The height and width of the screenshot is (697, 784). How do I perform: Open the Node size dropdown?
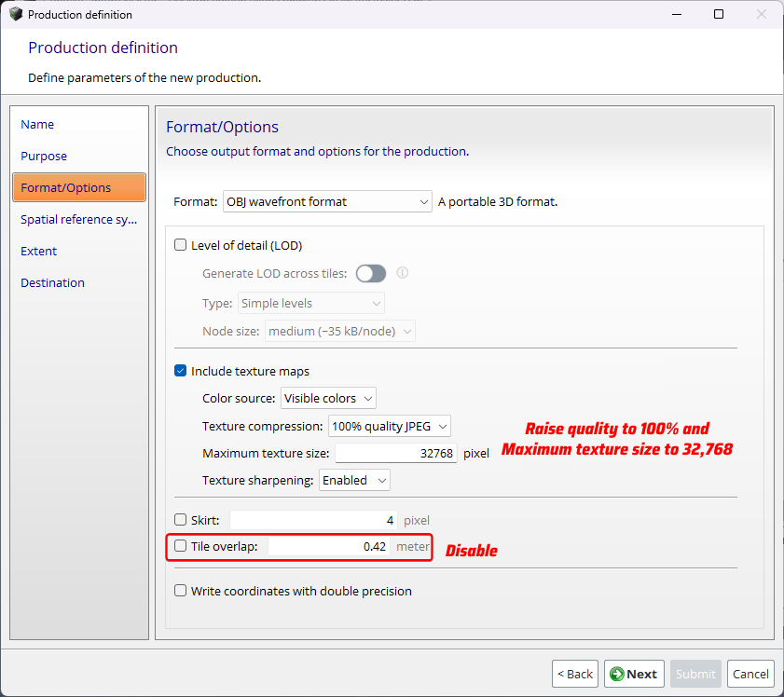340,332
